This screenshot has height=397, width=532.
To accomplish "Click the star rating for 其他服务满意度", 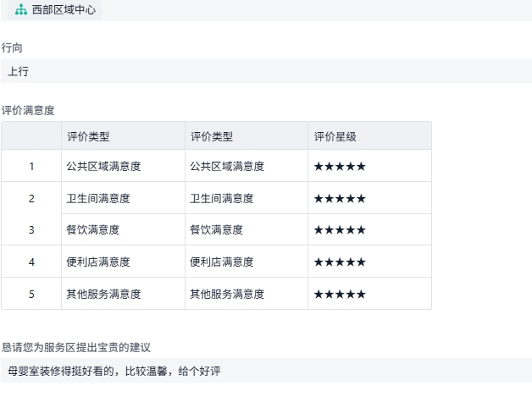I will [x=340, y=295].
